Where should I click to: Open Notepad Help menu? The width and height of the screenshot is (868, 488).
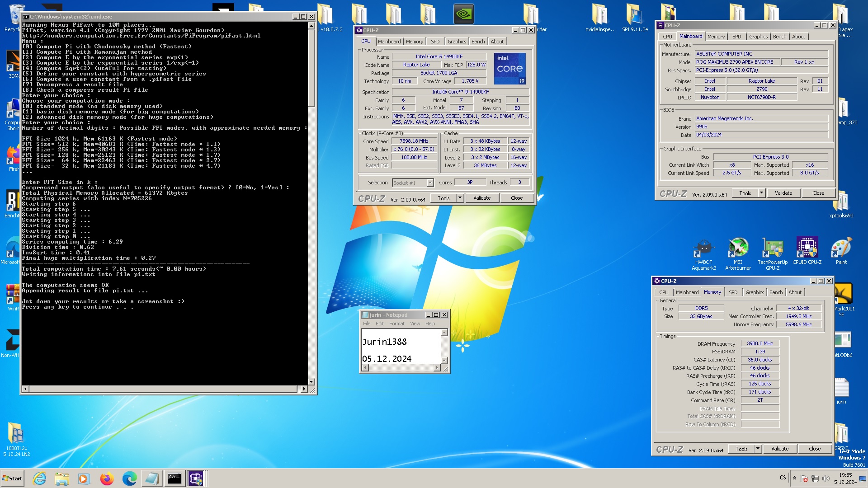point(430,324)
